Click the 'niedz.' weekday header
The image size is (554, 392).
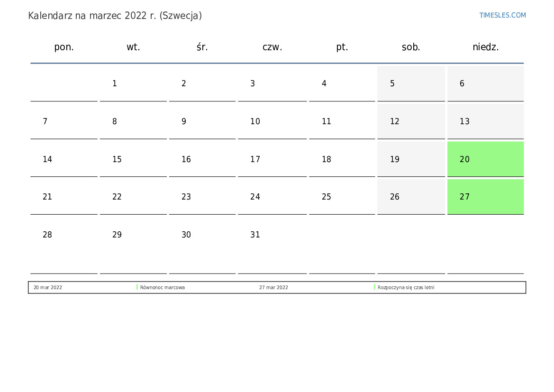tap(485, 47)
